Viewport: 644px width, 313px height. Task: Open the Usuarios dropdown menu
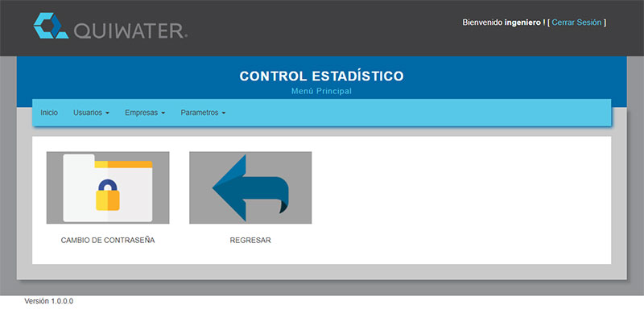click(x=91, y=113)
